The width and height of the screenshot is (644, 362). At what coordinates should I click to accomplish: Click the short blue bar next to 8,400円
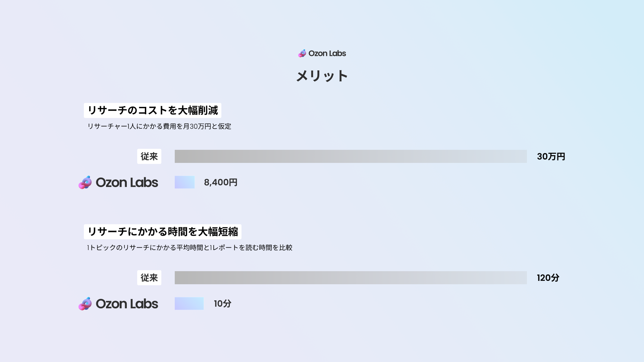pos(184,182)
